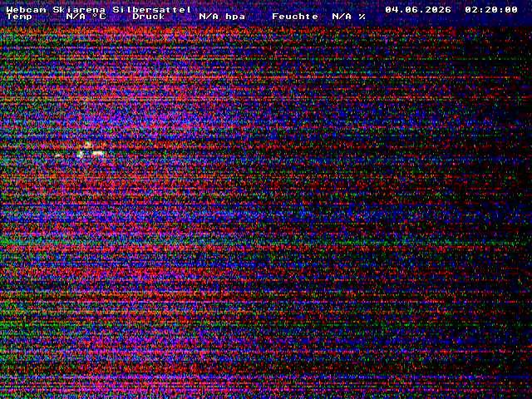Click the 'N/A hpa' pressure value
Viewport: 532px width, 399px height.
[x=222, y=17]
